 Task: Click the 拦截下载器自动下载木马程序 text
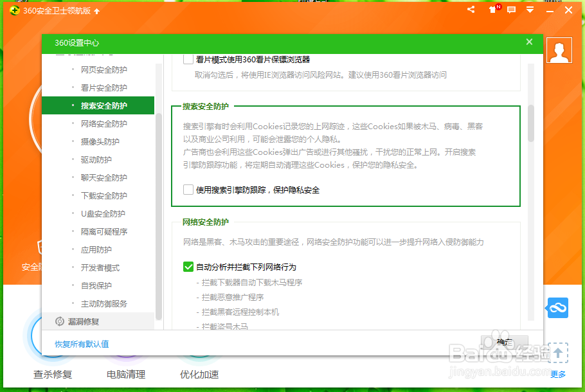(252, 282)
